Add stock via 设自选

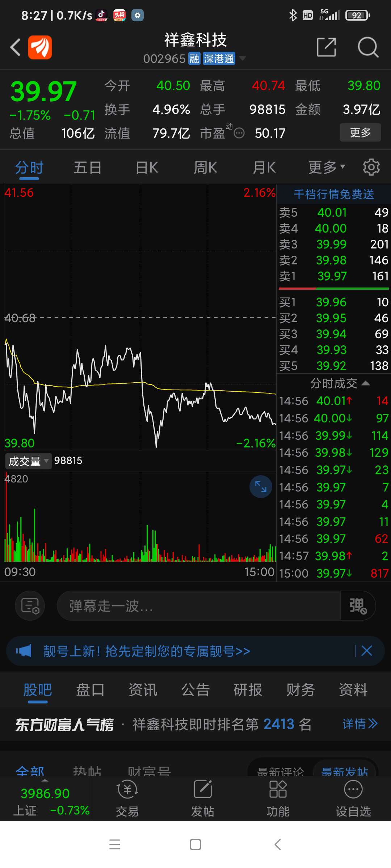pos(353,798)
